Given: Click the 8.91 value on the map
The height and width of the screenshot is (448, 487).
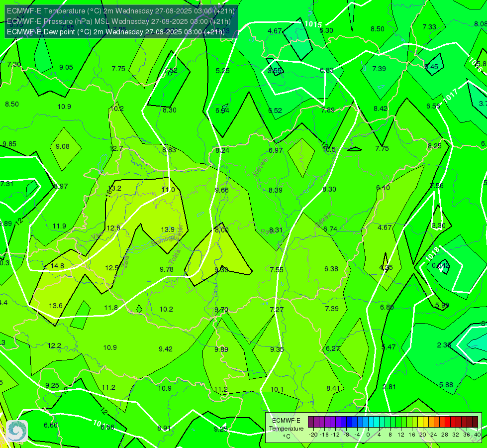Looking at the screenshot, I should [164, 428].
